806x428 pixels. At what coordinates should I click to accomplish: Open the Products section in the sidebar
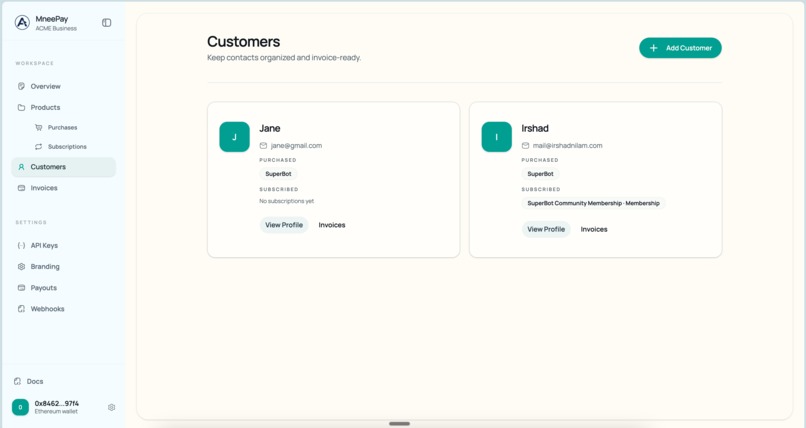click(64, 107)
